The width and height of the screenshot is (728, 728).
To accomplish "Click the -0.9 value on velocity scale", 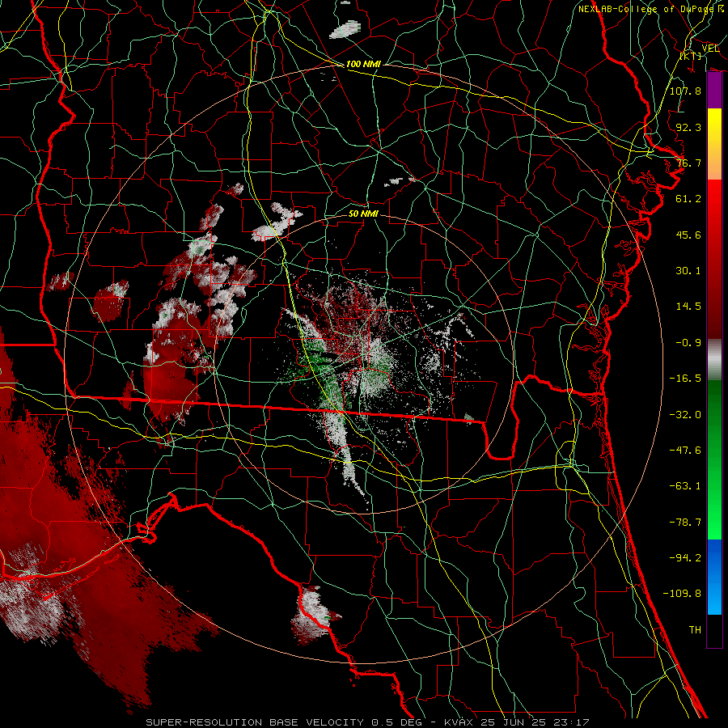I will tap(688, 343).
